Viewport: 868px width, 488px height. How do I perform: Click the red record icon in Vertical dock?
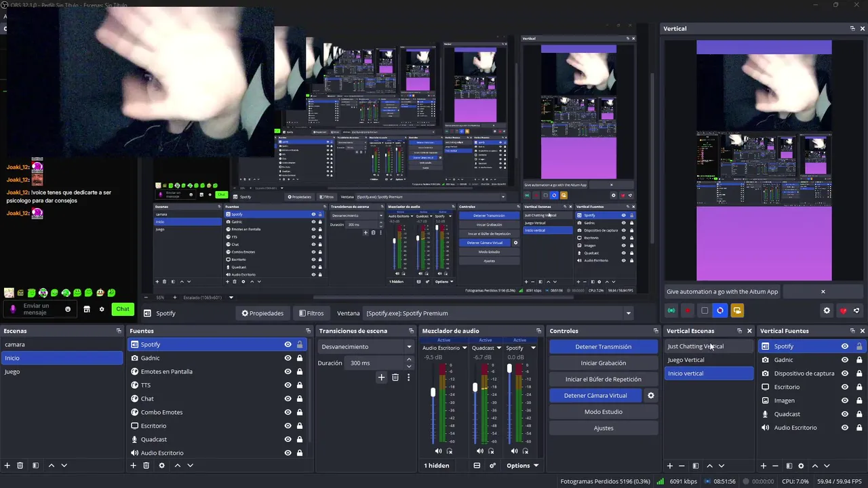688,310
